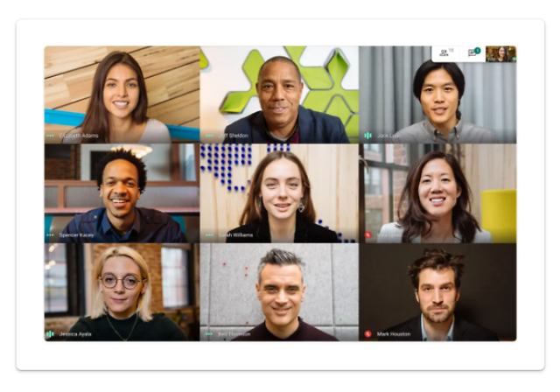
Task: Click the red muted mic icon in the middle-right tile
Action: point(368,234)
